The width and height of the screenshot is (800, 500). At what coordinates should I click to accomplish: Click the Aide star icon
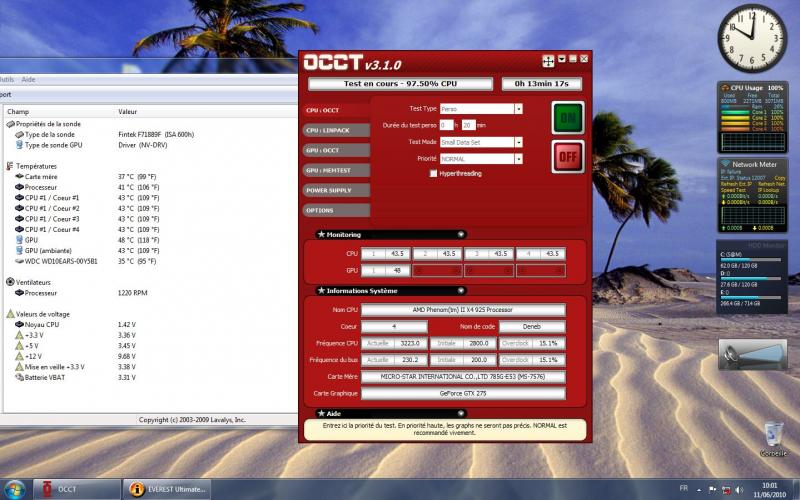(x=321, y=413)
